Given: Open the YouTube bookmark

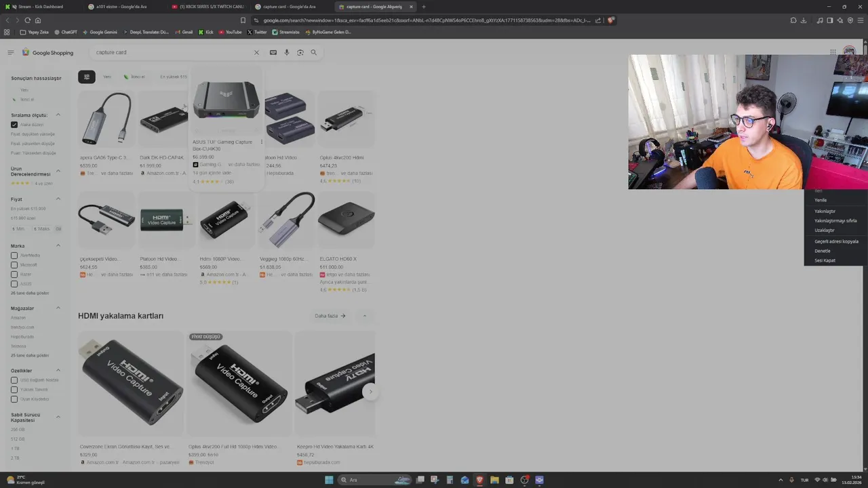Looking at the screenshot, I should pos(229,32).
